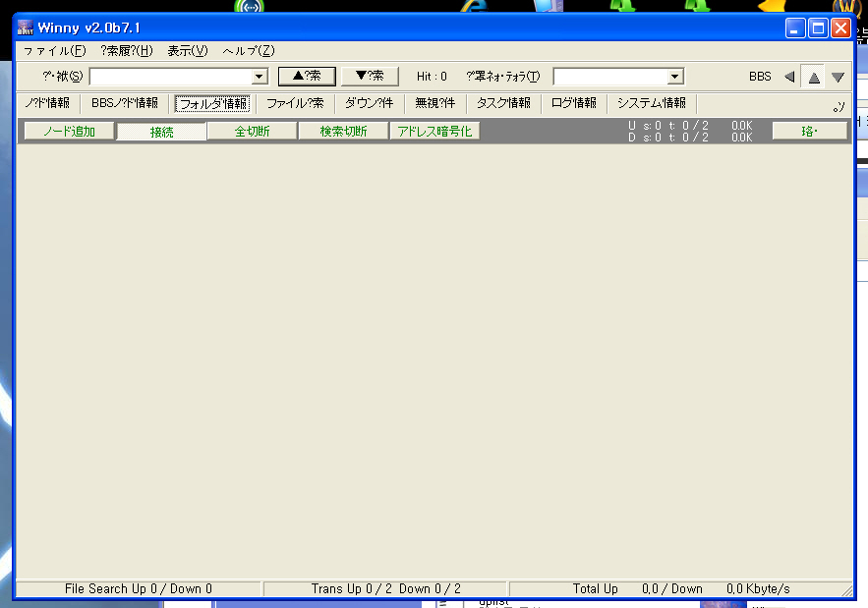Open the ログ情報 tab

click(x=573, y=103)
